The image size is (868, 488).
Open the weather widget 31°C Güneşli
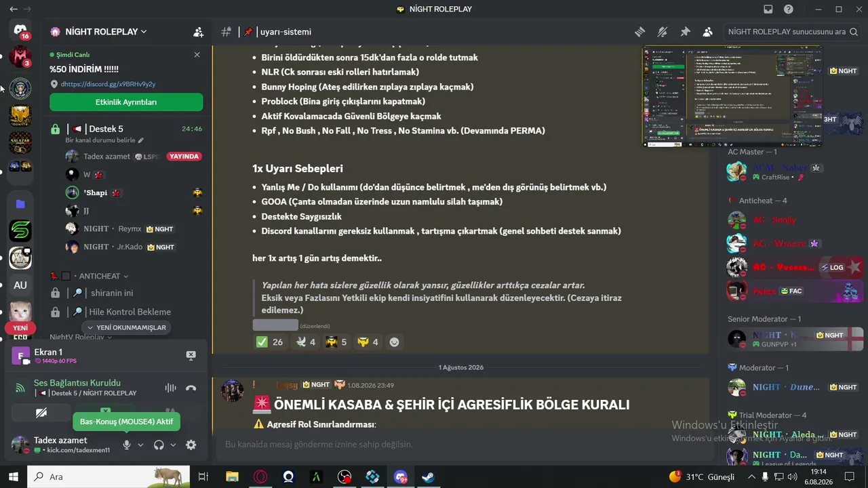(x=702, y=476)
